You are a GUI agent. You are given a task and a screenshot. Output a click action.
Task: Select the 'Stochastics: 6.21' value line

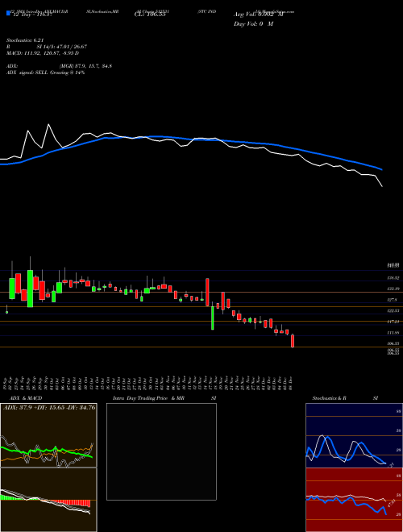[25, 40]
